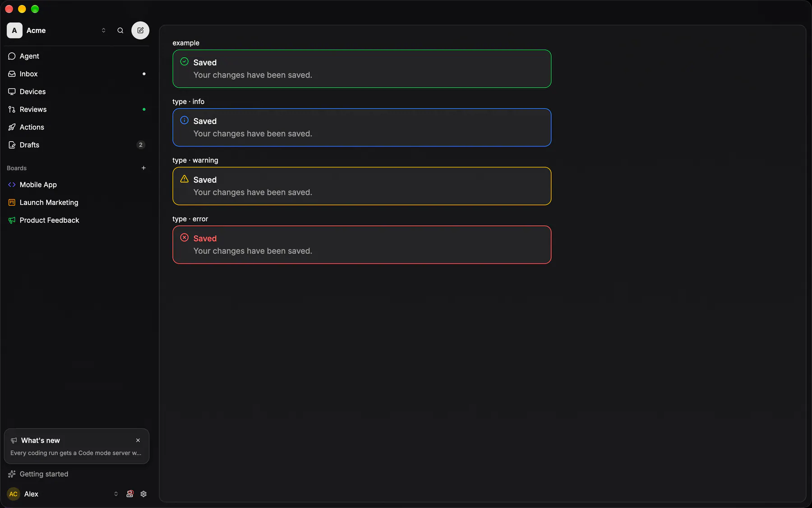Select Reviews in the sidebar
Screen dimensions: 812x508
[x=77, y=110]
